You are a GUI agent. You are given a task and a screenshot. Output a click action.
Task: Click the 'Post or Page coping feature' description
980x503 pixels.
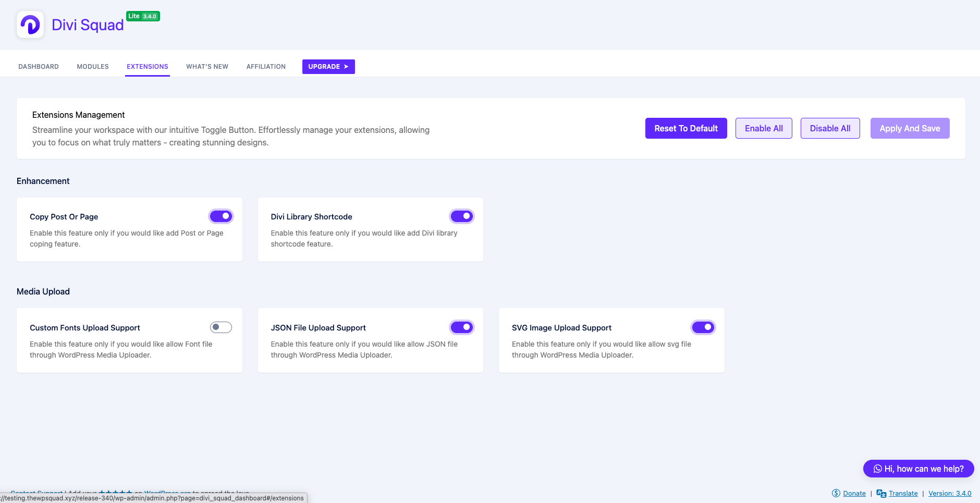click(126, 238)
